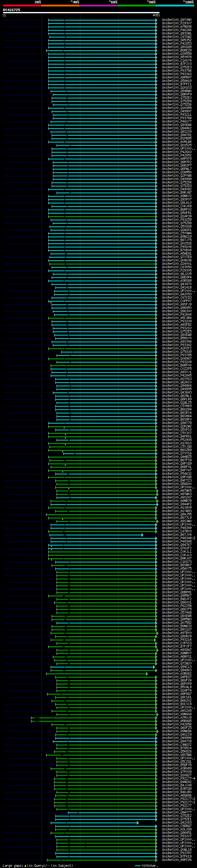The width and height of the screenshot is (197, 868).
Task: Select hit UniRef100_P46266
Action: click(177, 30)
